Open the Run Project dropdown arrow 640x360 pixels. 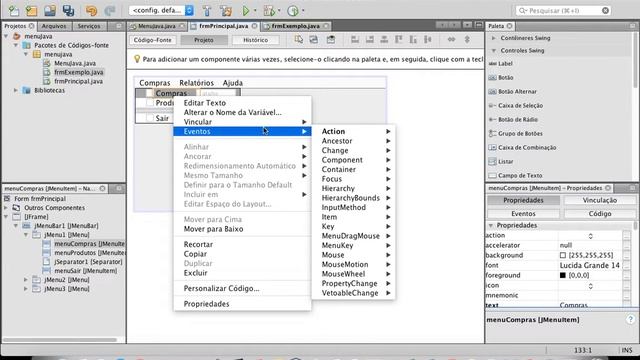coord(256,11)
